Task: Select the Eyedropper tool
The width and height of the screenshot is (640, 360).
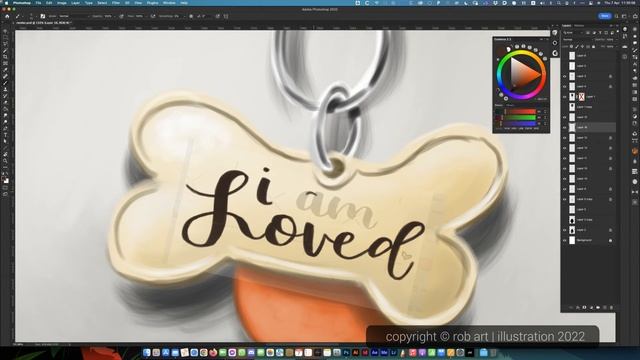Action: tap(5, 70)
